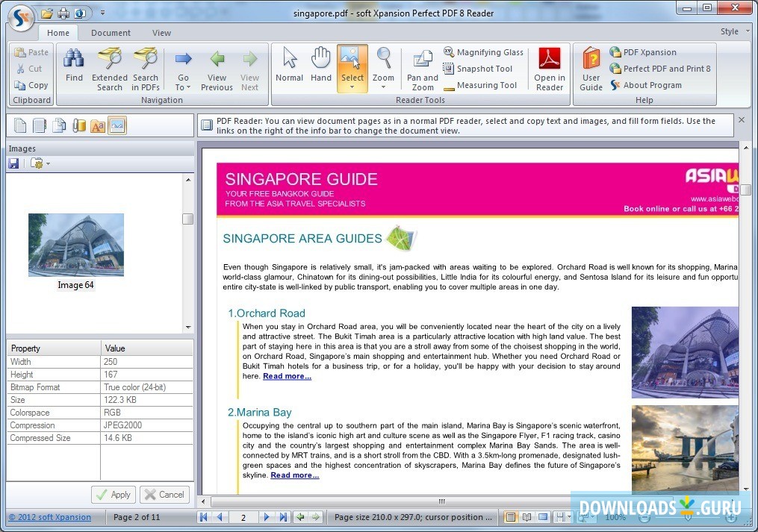Expand the Zoom tool dropdown arrow
Screen dimensions: 758x532
[x=383, y=87]
